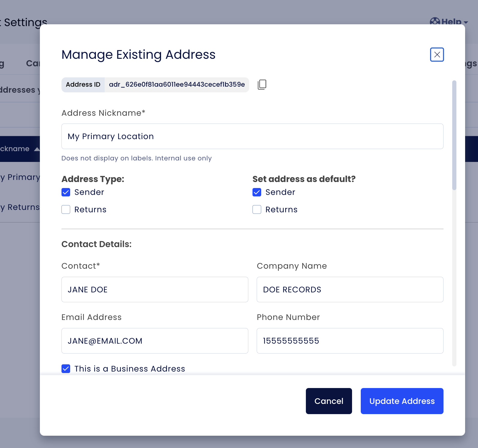The height and width of the screenshot is (448, 478).
Task: Open the Help menu
Action: 449,22
